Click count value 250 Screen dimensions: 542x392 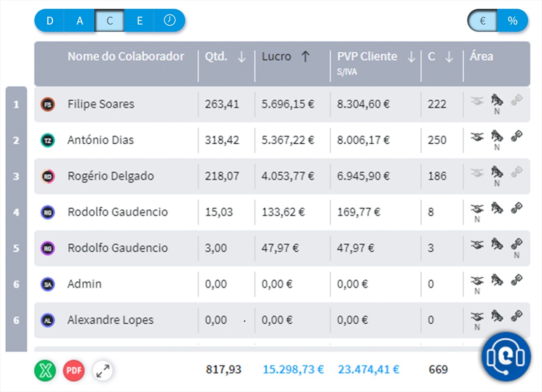point(437,140)
